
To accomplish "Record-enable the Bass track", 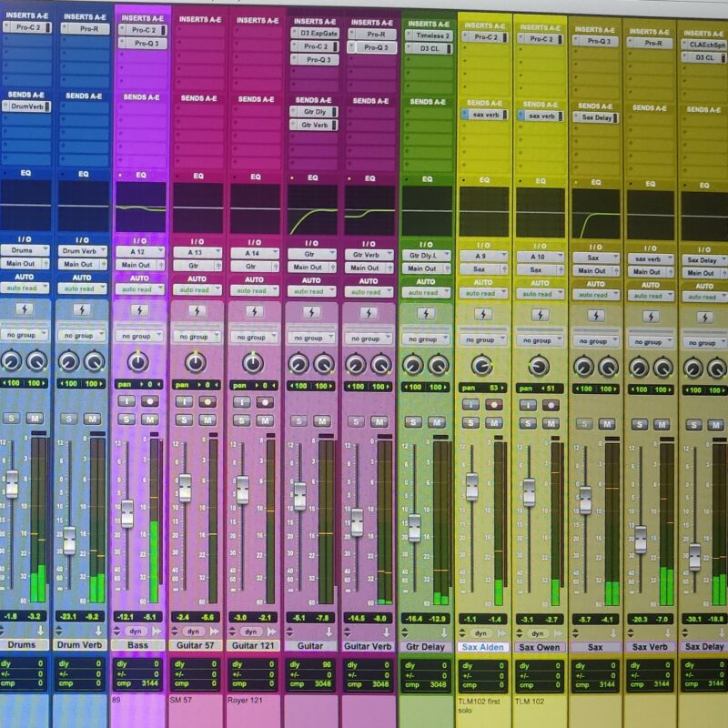I will (149, 401).
